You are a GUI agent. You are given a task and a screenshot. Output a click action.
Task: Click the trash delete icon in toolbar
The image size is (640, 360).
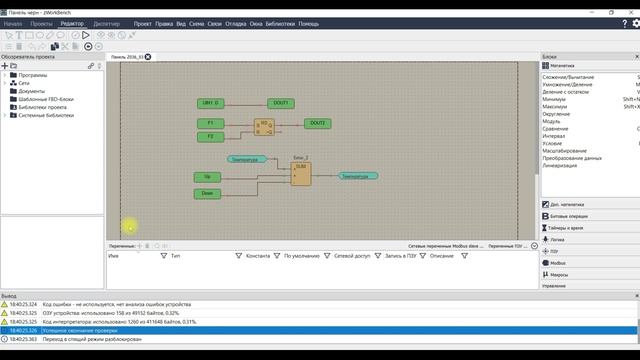tap(19, 47)
